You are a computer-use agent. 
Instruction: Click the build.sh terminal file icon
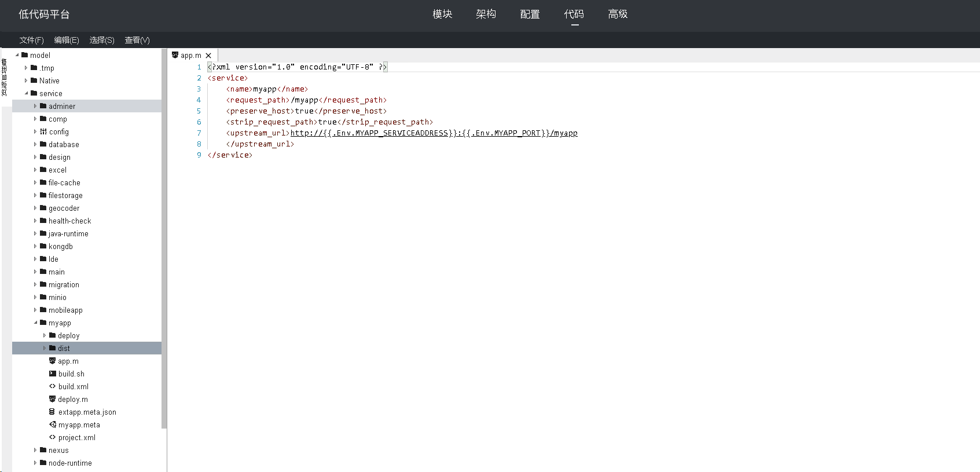53,374
